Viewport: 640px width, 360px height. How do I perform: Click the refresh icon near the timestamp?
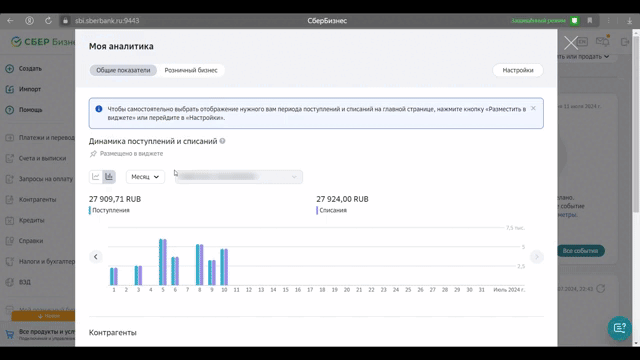600,289
